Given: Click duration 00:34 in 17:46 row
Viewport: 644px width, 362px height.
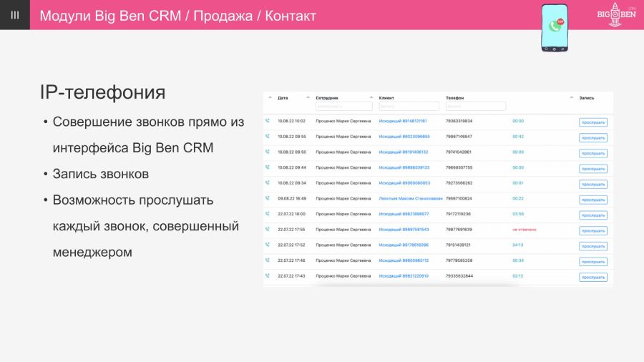Looking at the screenshot, I should pos(518,260).
